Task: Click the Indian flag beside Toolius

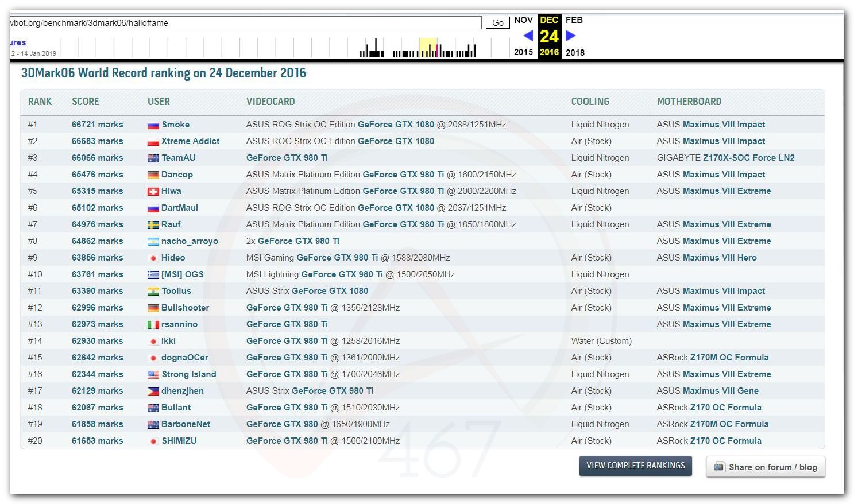Action: tap(153, 292)
